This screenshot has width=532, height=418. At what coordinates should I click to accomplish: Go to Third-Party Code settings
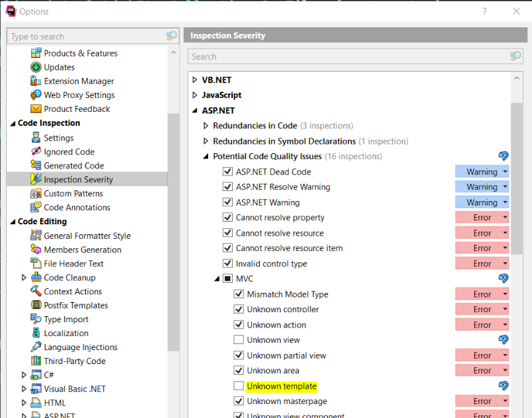click(74, 361)
